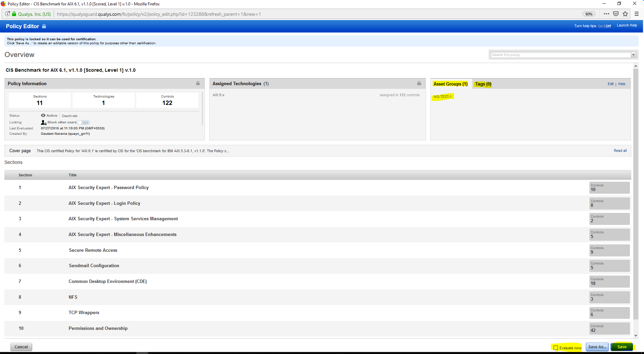Turn help tips Off
Image resolution: width=644 pixels, height=354 pixels.
pyautogui.click(x=607, y=26)
